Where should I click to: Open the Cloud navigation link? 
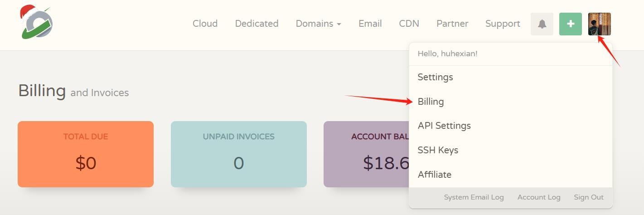point(205,24)
